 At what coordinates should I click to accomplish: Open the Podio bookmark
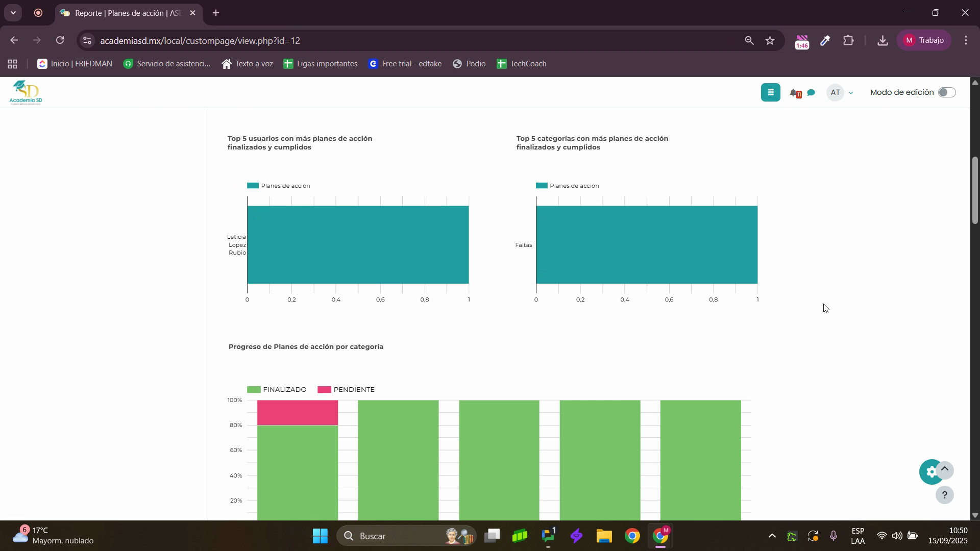click(x=469, y=64)
